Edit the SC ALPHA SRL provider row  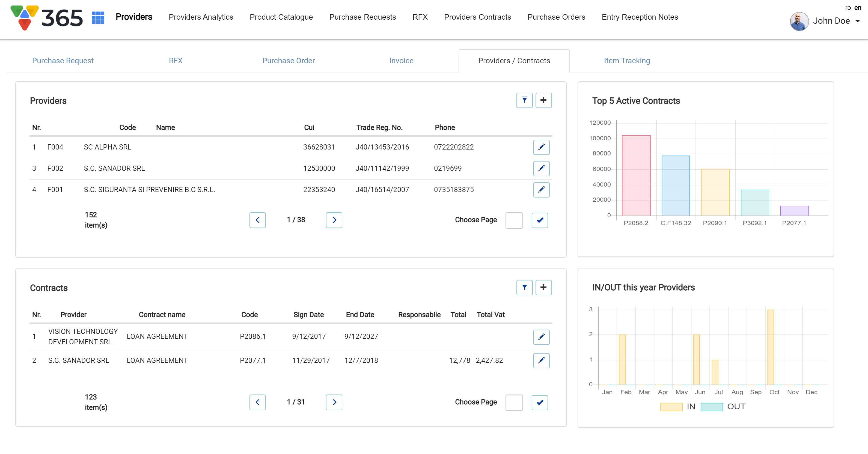click(x=541, y=147)
